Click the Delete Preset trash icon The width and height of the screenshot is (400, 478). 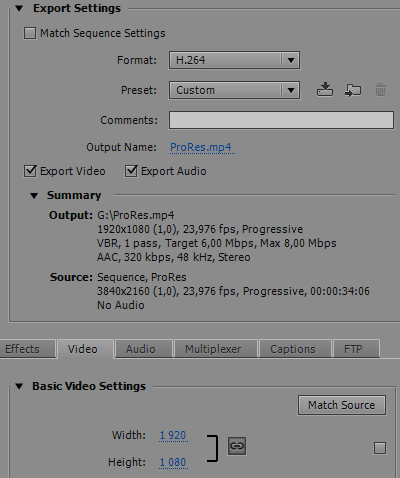380,90
